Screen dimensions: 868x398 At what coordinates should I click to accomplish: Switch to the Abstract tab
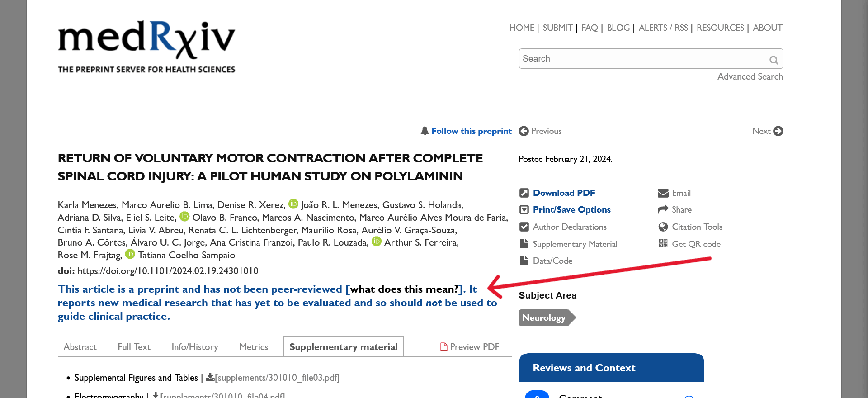tap(80, 347)
